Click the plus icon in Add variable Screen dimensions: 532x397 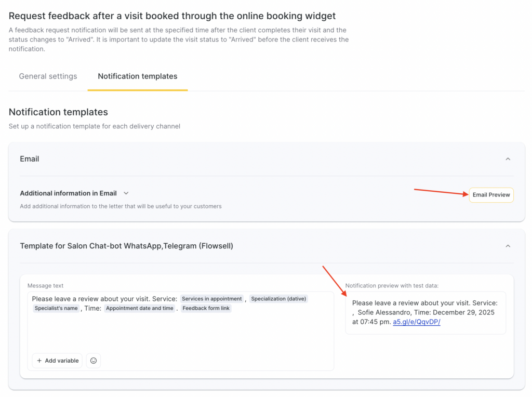[39, 361]
